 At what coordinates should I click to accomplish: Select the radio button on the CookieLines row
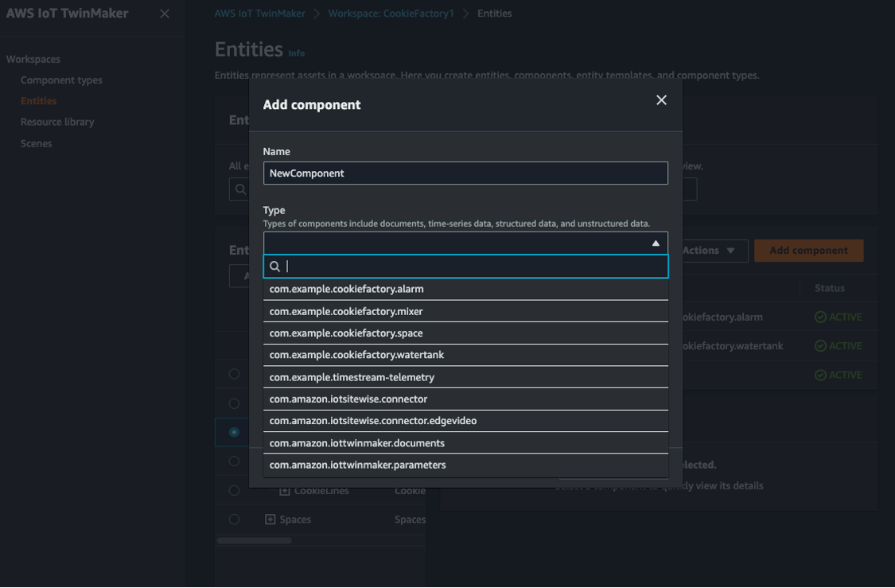[234, 490]
